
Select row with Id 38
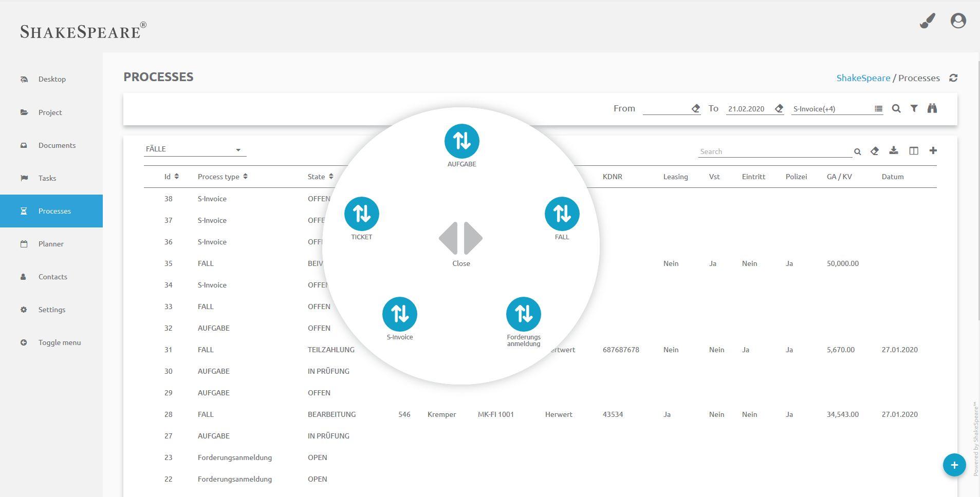pyautogui.click(x=540, y=199)
